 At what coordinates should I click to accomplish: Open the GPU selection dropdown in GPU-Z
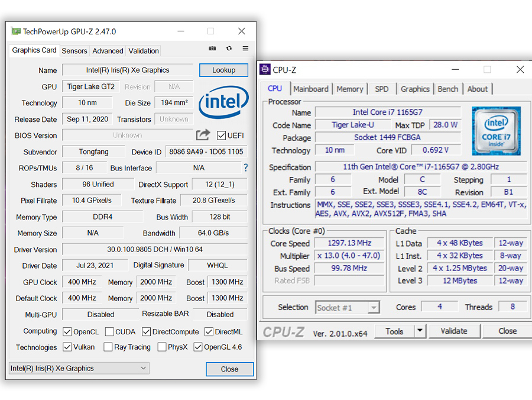click(79, 368)
